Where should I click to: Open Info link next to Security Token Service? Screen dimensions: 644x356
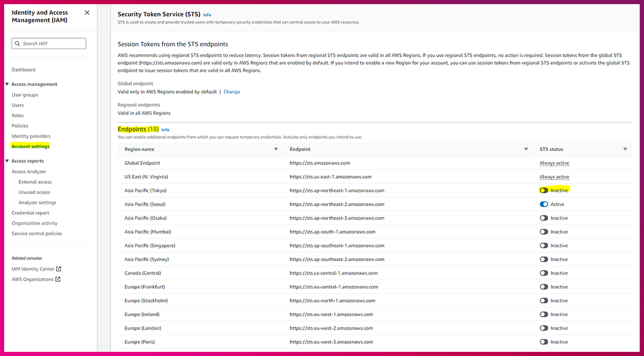pos(207,15)
